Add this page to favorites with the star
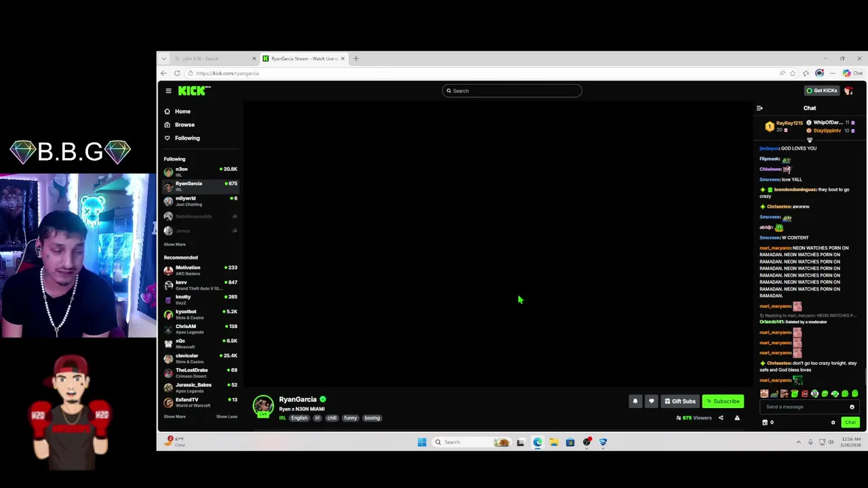 (x=793, y=73)
